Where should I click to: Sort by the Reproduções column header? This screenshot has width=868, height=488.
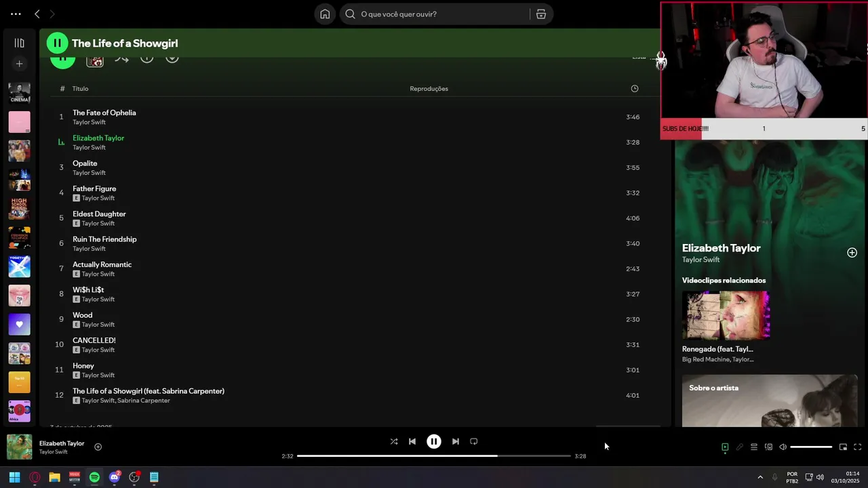429,89
